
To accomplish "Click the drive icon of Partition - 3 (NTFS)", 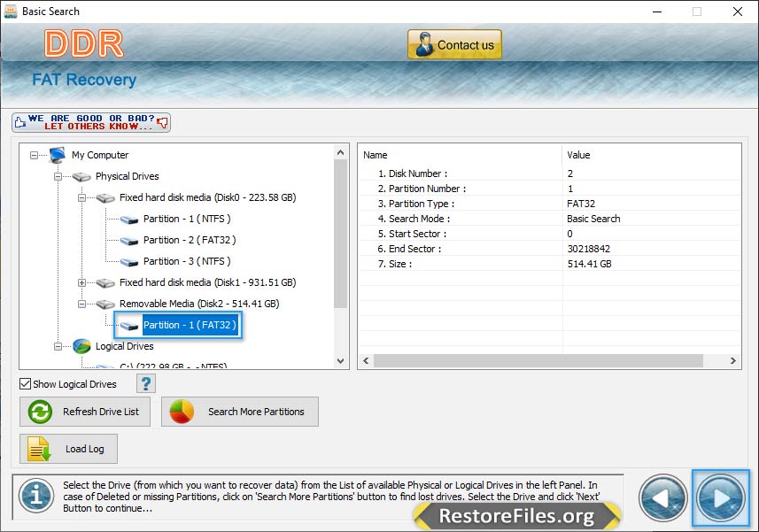I will pos(129,262).
